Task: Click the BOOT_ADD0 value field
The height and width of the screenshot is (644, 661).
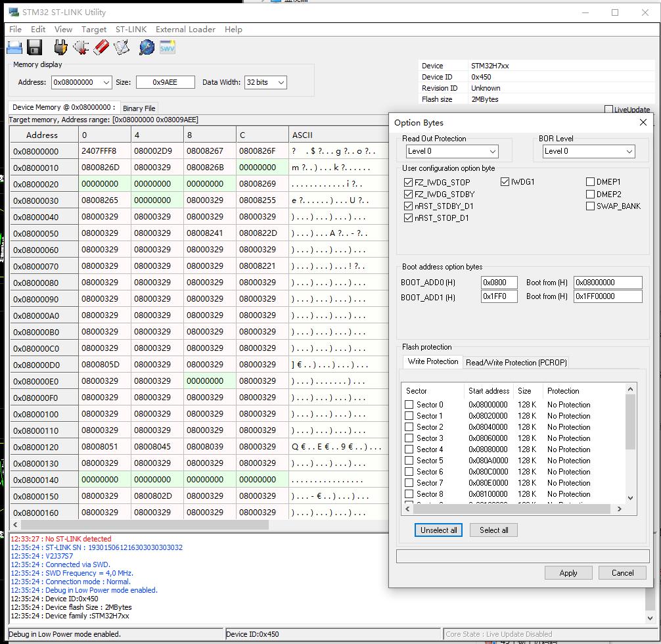Action: coord(499,283)
